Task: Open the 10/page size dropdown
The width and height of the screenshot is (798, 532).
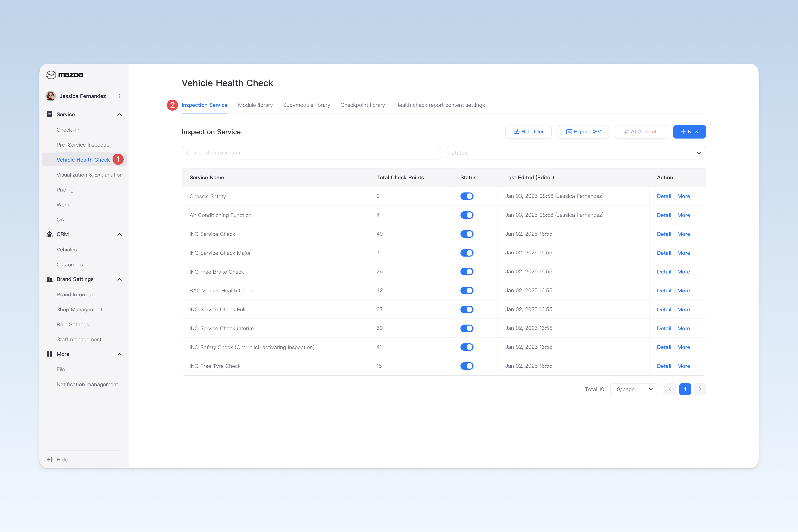Action: [634, 389]
